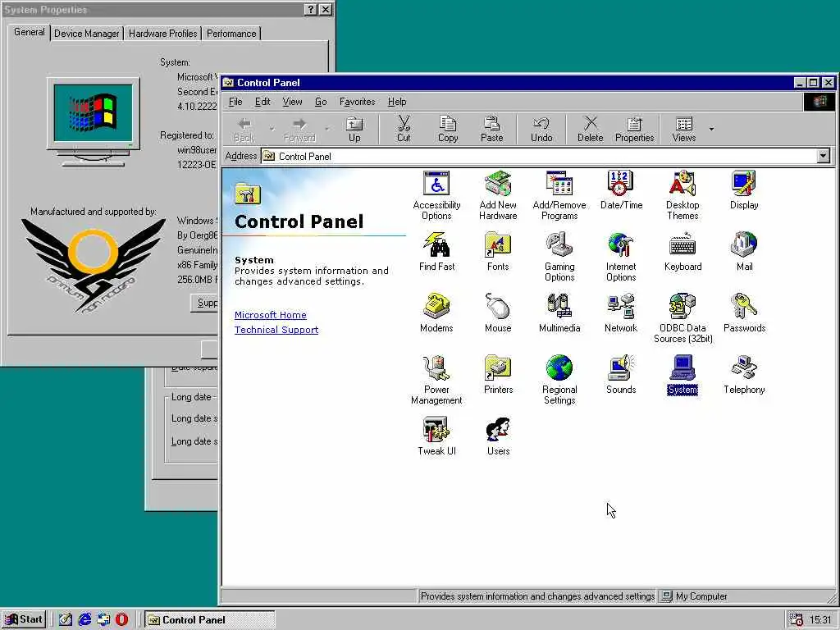This screenshot has width=840, height=630.
Task: Open Accessibility Options in Control Panel
Action: click(x=436, y=195)
